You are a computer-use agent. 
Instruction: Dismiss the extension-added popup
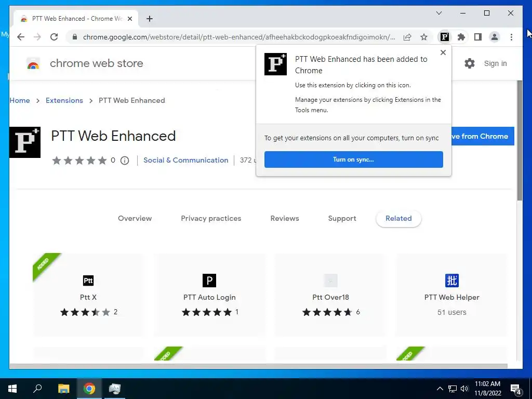(x=443, y=52)
